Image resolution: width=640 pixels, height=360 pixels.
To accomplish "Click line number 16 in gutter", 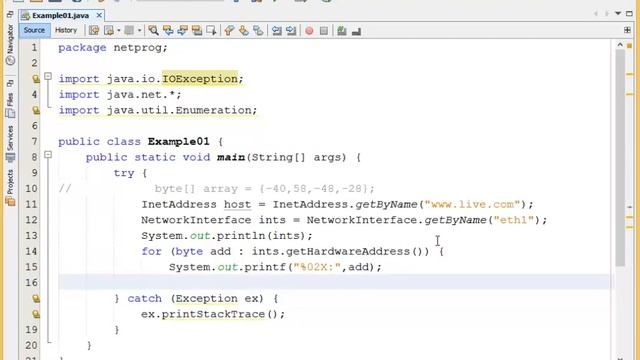I will [31, 282].
